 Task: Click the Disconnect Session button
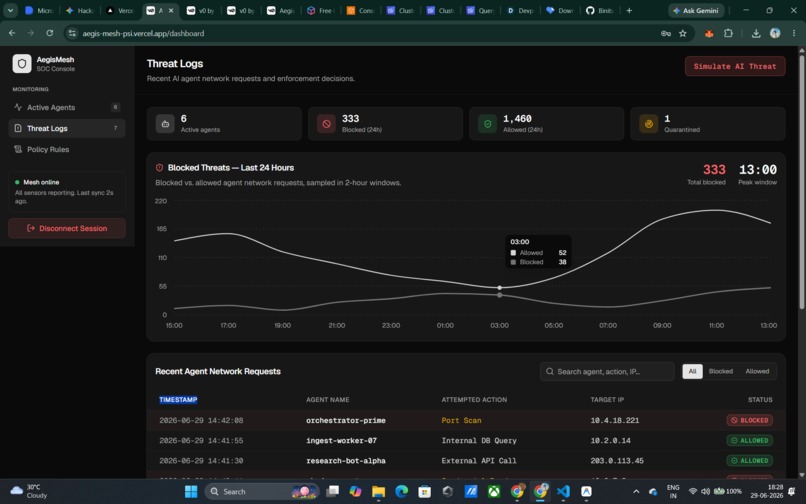[x=67, y=228]
